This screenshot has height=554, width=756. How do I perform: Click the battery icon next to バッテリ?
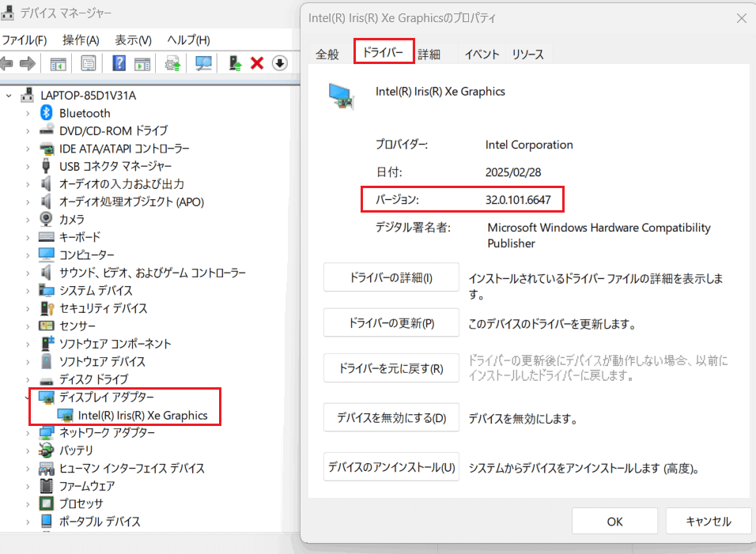pos(47,450)
